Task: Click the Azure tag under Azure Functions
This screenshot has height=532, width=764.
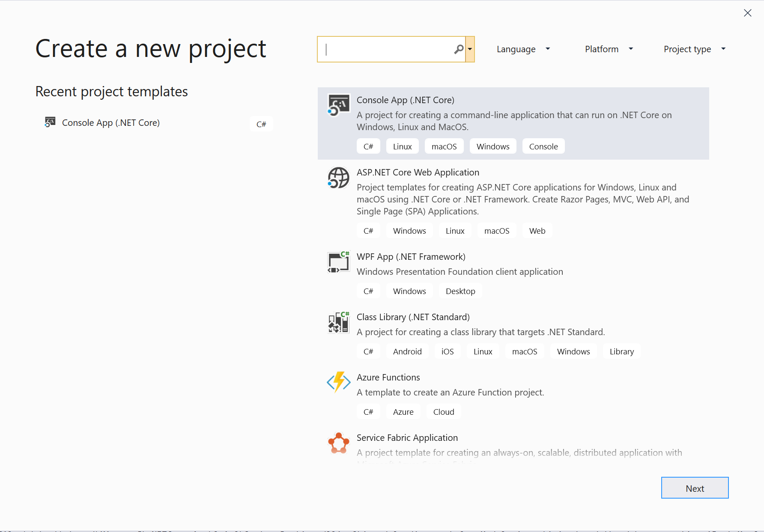Action: (403, 412)
